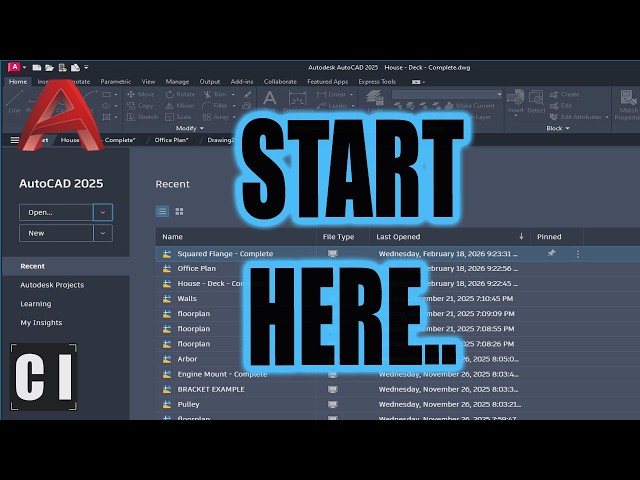Select the Scale tool
The height and width of the screenshot is (480, 640).
178,117
